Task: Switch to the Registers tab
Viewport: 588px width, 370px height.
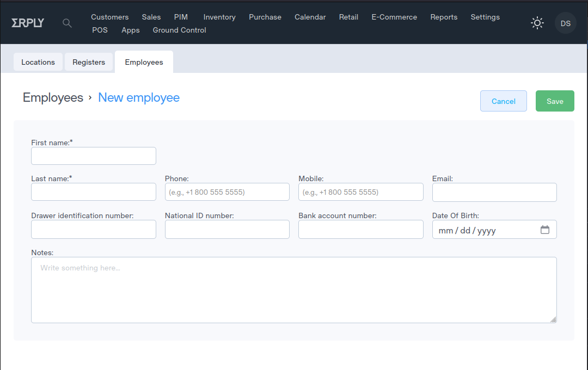Action: (89, 62)
